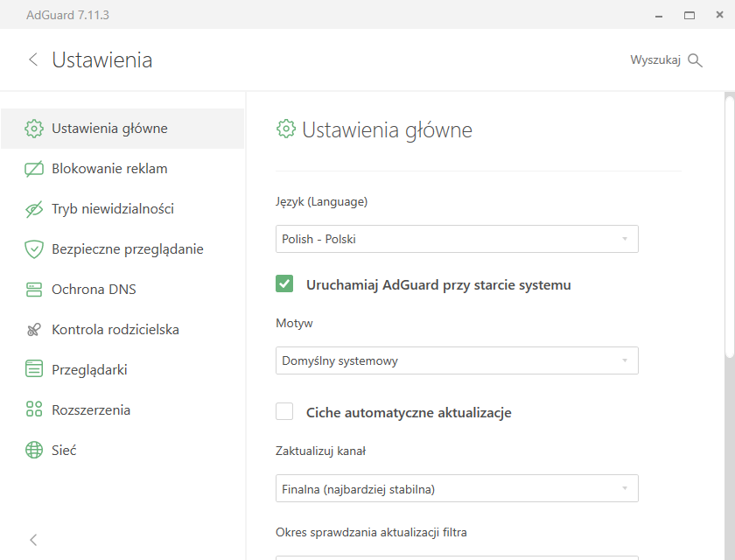This screenshot has height=560, width=735.
Task: Click the Rozszerzenia grid icon
Action: point(34,409)
